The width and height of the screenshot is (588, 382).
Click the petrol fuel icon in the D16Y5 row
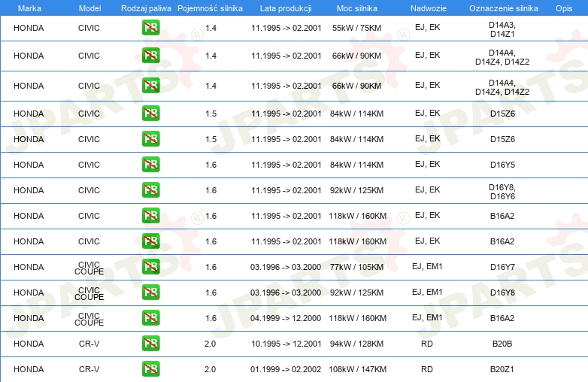coord(150,165)
